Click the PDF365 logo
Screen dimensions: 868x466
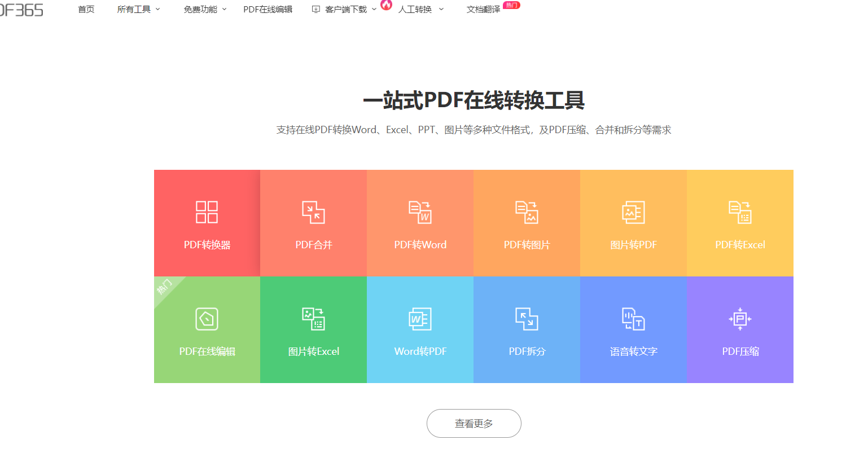pos(21,10)
